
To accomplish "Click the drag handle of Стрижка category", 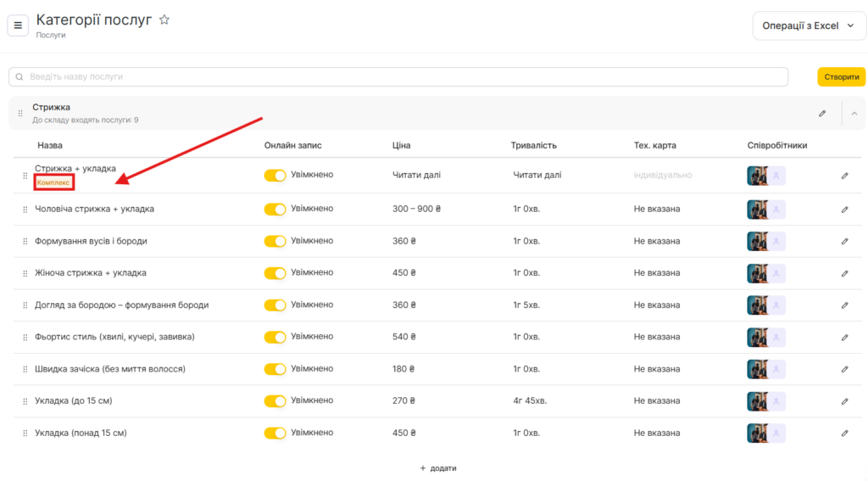I will coord(20,114).
